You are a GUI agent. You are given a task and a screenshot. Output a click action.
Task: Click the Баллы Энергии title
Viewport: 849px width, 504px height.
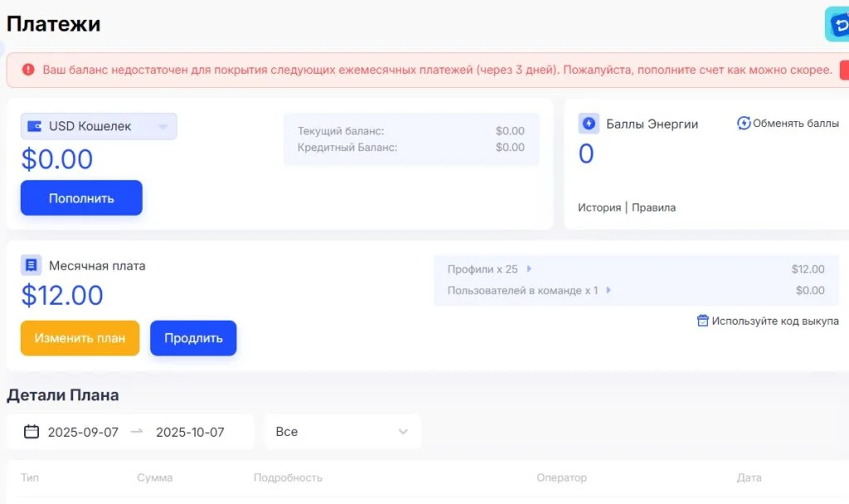(x=652, y=124)
